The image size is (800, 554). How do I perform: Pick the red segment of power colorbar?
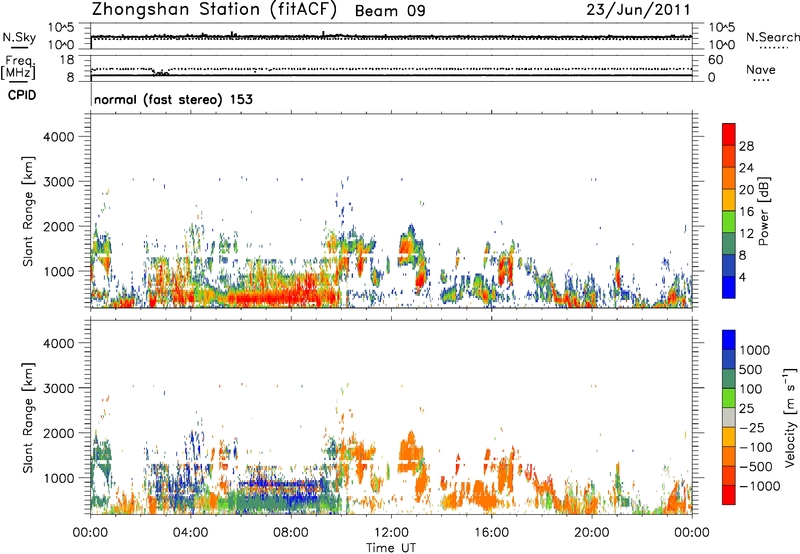coord(729,134)
